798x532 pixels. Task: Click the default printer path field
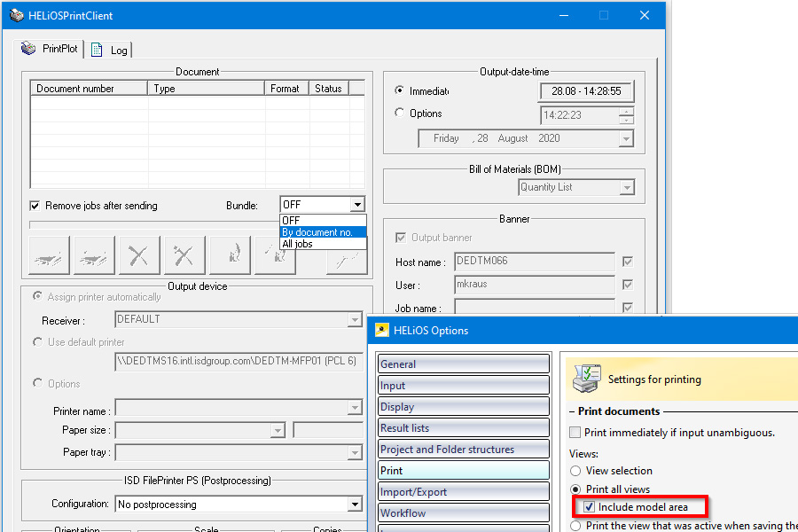click(x=239, y=361)
